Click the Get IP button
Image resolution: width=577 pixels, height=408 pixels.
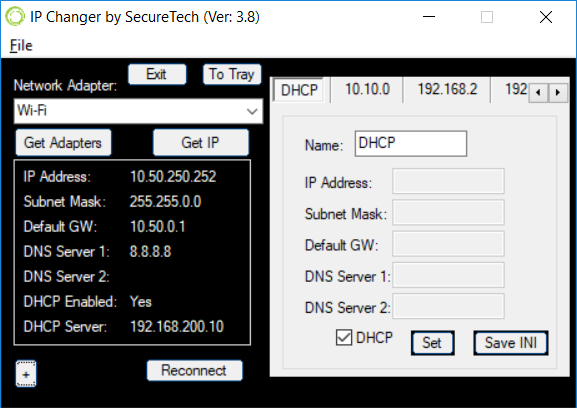pos(201,142)
